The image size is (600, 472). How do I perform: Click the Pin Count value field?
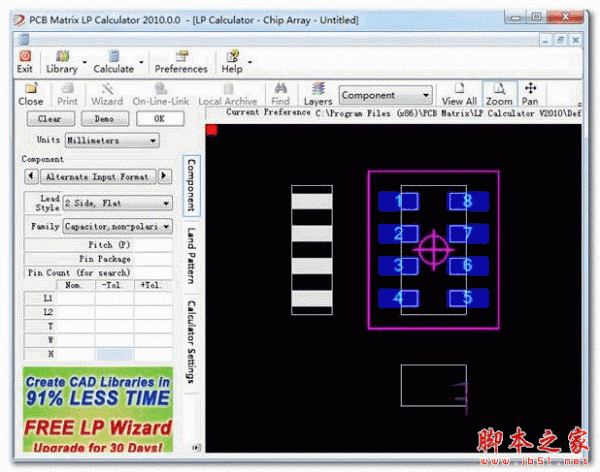[x=152, y=273]
